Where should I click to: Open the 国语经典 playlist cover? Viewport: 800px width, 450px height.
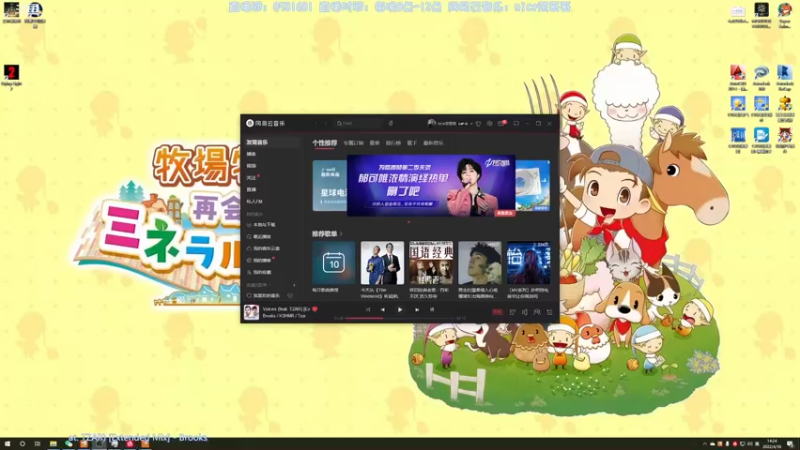[x=431, y=263]
